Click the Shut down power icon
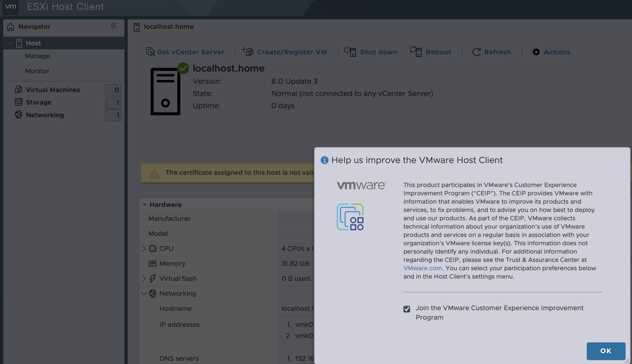This screenshot has height=364, width=632. pos(350,51)
